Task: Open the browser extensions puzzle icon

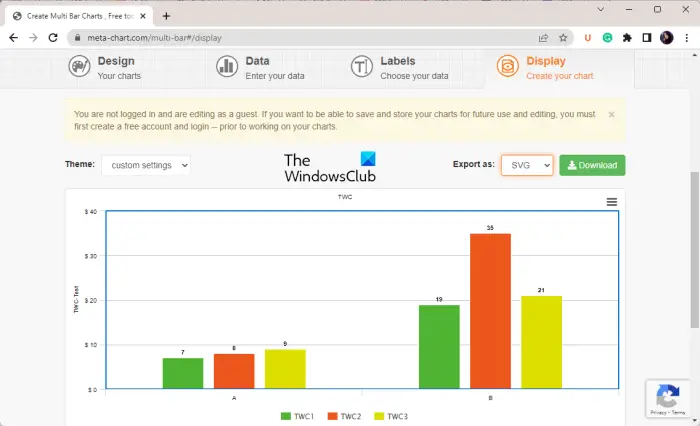Action: click(627, 38)
